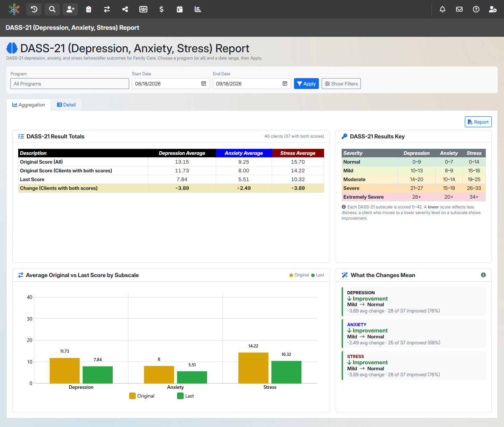Screen dimensions: 504x427
Task: Open notifications bell
Action: point(442,9)
